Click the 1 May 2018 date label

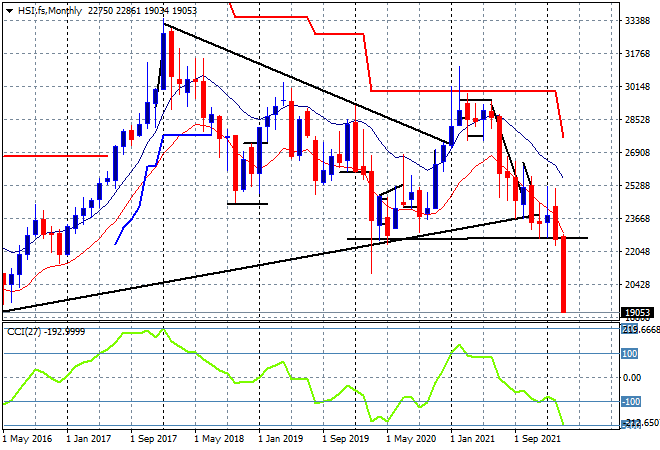click(219, 439)
